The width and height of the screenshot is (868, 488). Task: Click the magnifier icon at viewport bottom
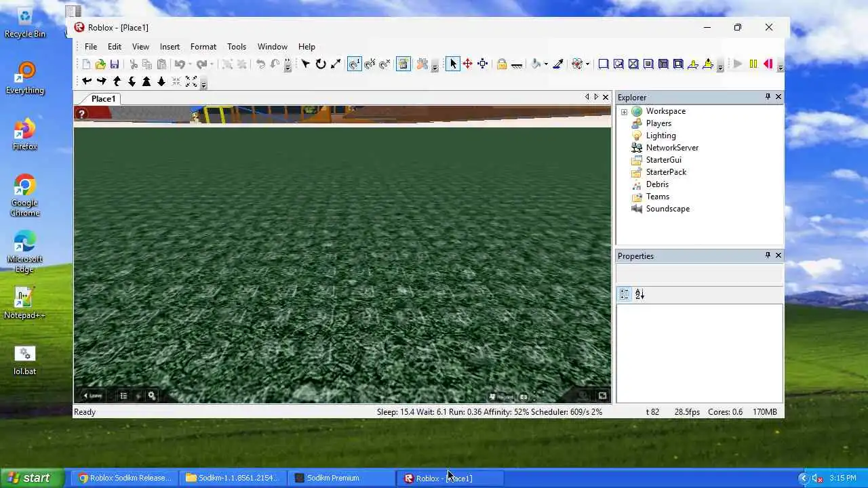(152, 396)
